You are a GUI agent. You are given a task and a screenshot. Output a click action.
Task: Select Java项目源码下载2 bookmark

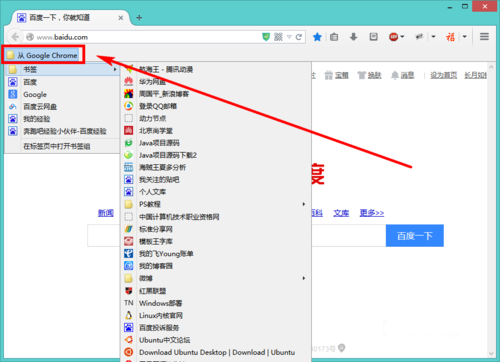[216, 155]
